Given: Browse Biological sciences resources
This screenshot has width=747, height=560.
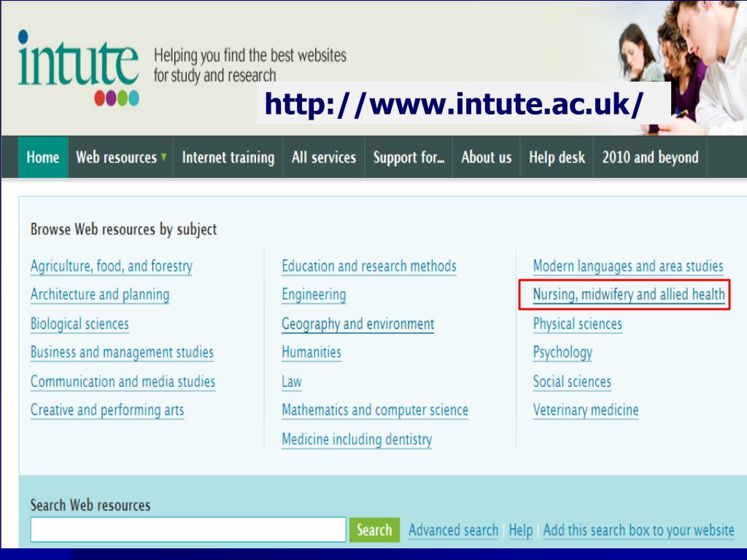Looking at the screenshot, I should coord(80,324).
